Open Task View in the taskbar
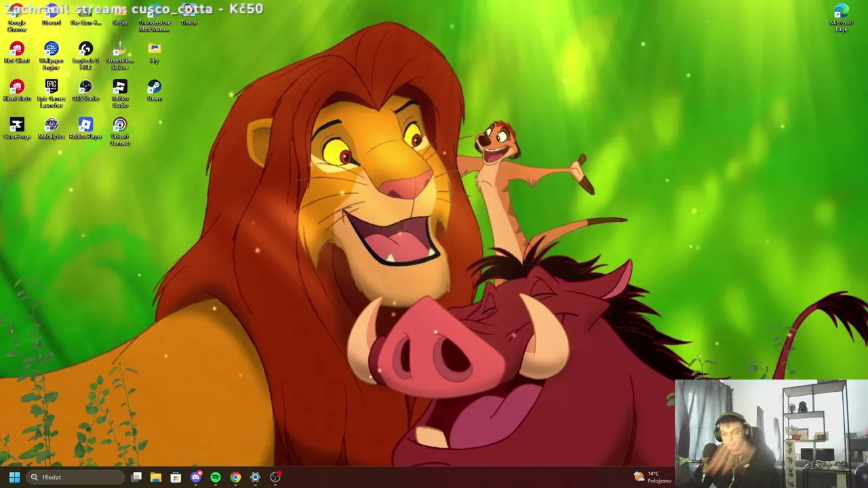The image size is (868, 488). click(x=136, y=477)
